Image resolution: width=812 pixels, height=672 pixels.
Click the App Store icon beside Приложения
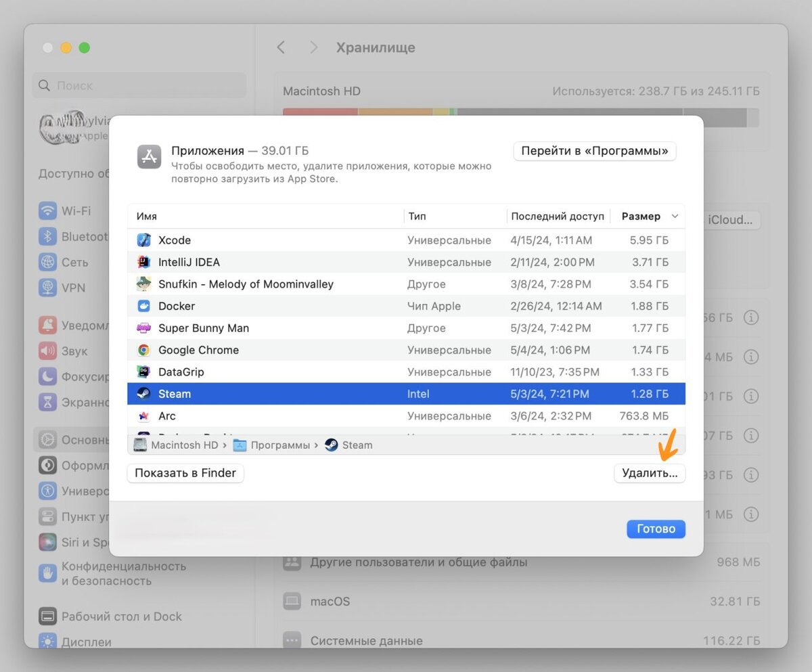click(149, 156)
